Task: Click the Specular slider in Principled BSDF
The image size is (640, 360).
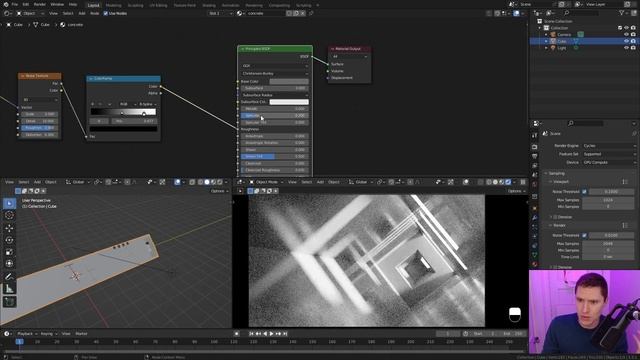Action: pos(275,116)
